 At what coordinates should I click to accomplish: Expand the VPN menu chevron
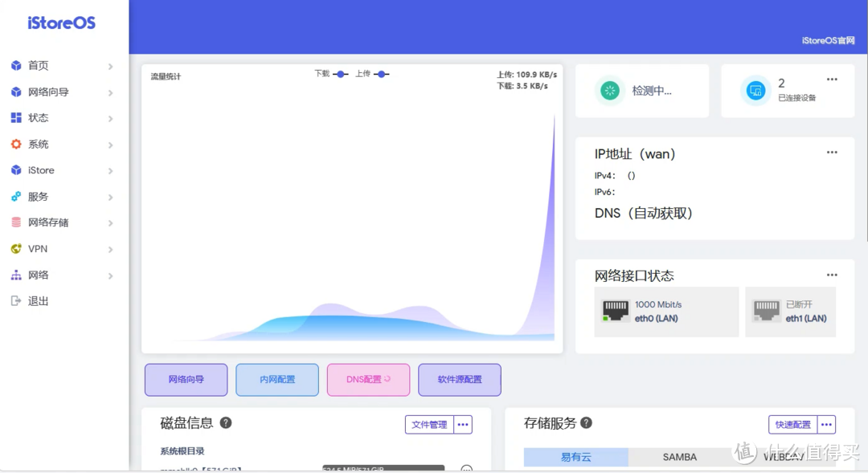[111, 250]
